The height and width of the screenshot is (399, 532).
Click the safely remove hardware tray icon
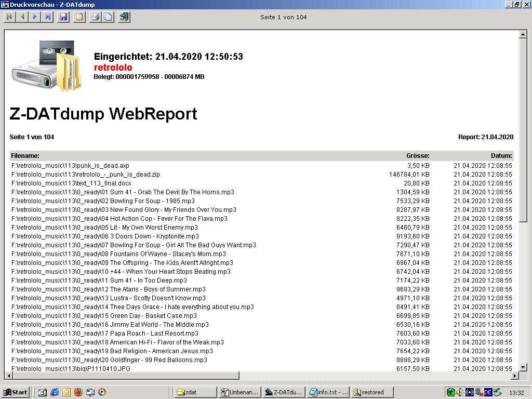(x=497, y=392)
